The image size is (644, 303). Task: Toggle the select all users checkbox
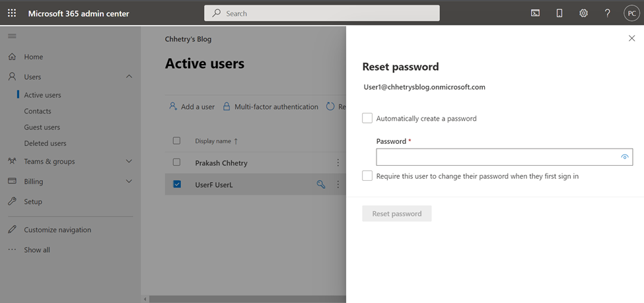coord(176,141)
